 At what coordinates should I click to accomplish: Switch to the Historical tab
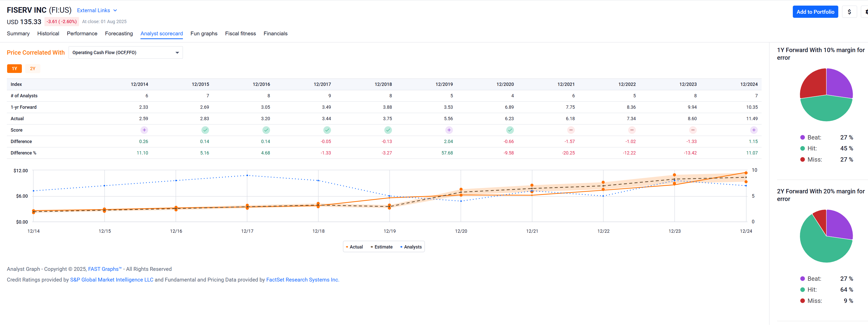(x=48, y=34)
